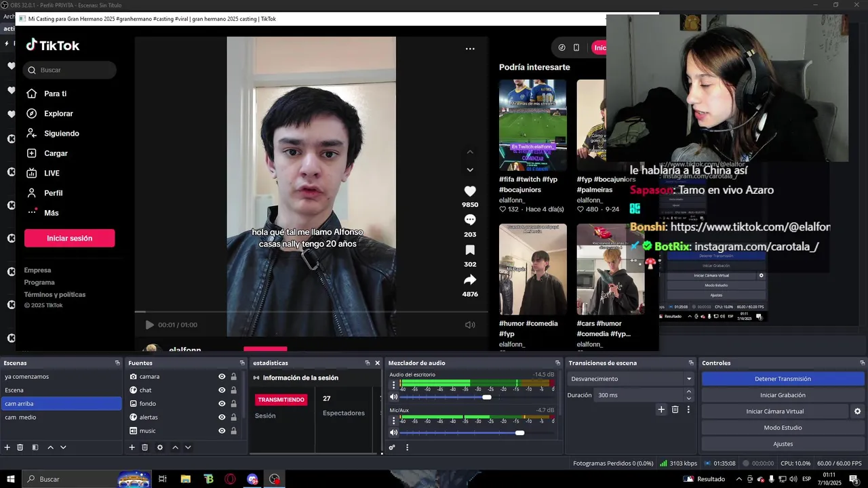Move selected scene down arrow
The width and height of the screenshot is (868, 488).
pos(63,447)
